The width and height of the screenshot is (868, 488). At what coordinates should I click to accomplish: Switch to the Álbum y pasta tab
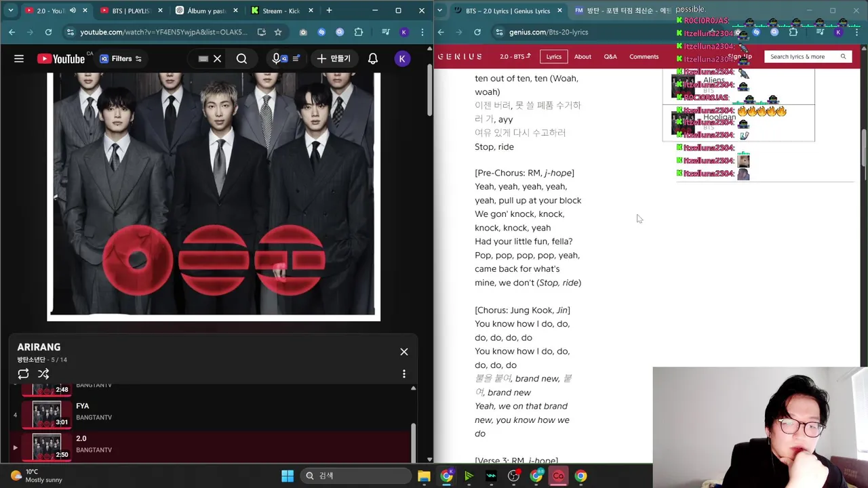205,11
